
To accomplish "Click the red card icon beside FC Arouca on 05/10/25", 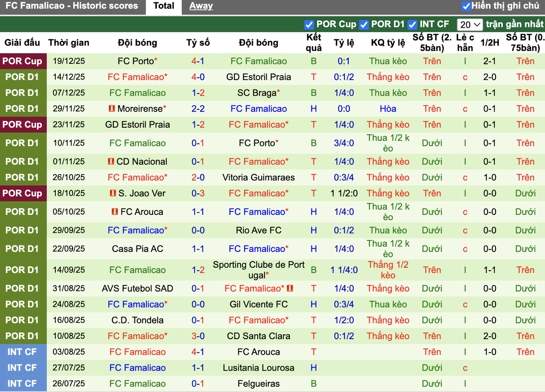I will (115, 212).
